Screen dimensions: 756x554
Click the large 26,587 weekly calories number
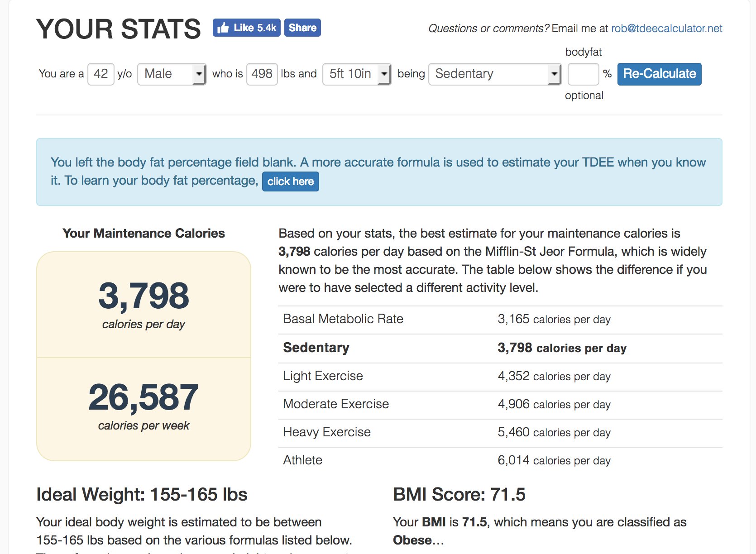click(144, 397)
